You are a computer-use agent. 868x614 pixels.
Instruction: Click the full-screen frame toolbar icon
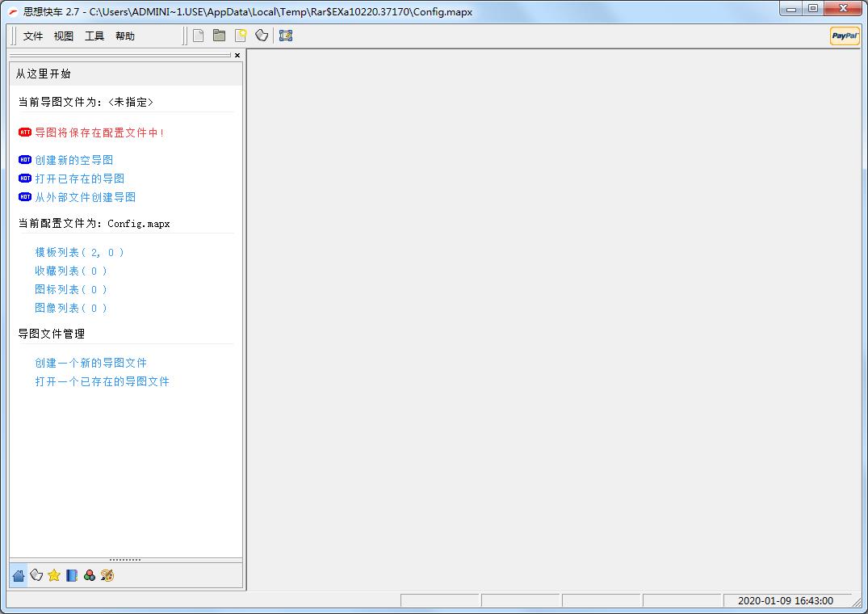pyautogui.click(x=286, y=36)
